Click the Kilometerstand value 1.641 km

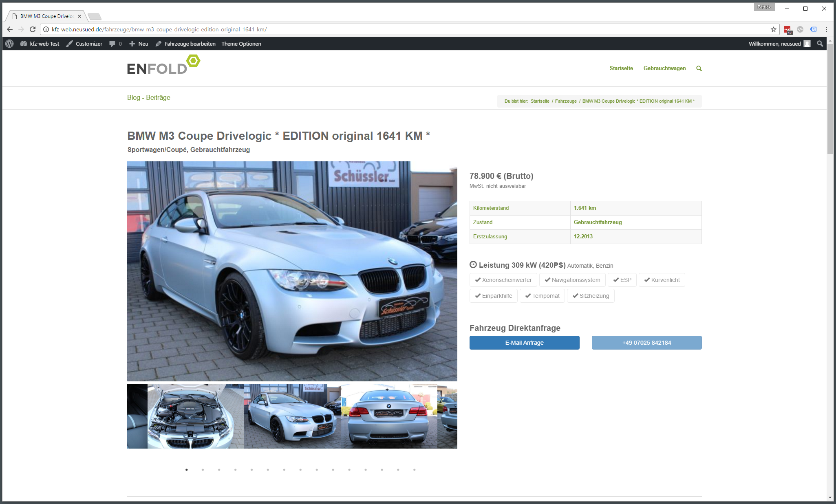pyautogui.click(x=585, y=208)
